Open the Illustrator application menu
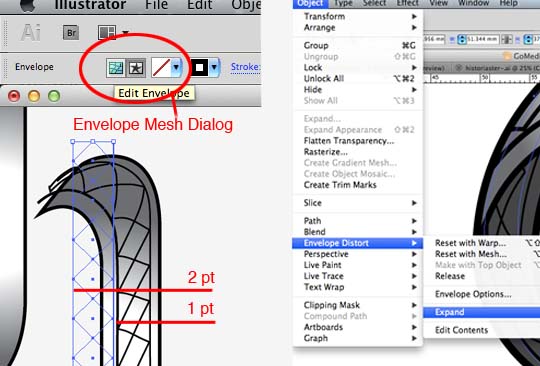The image size is (540, 366). point(90,5)
